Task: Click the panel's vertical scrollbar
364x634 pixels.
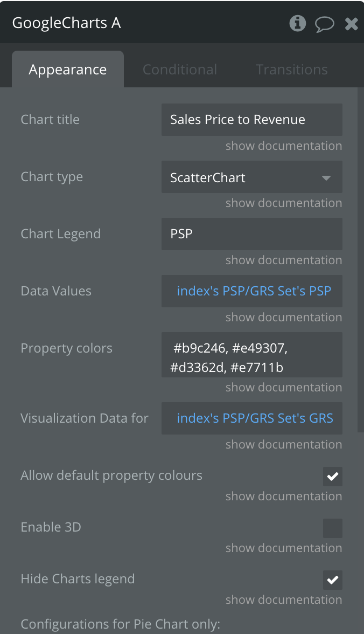Action: tap(360, 260)
